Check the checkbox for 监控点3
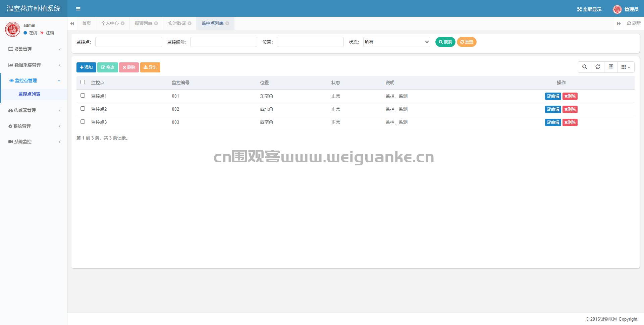 click(x=83, y=122)
